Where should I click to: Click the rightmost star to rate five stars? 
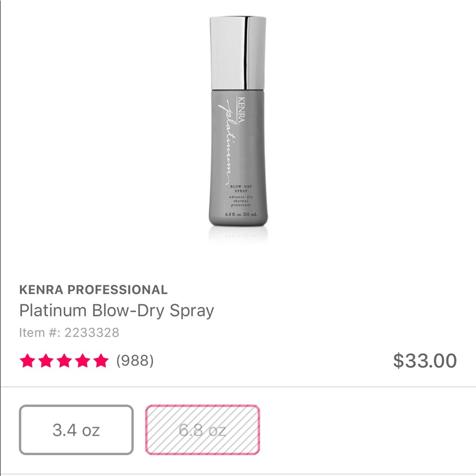tap(101, 360)
